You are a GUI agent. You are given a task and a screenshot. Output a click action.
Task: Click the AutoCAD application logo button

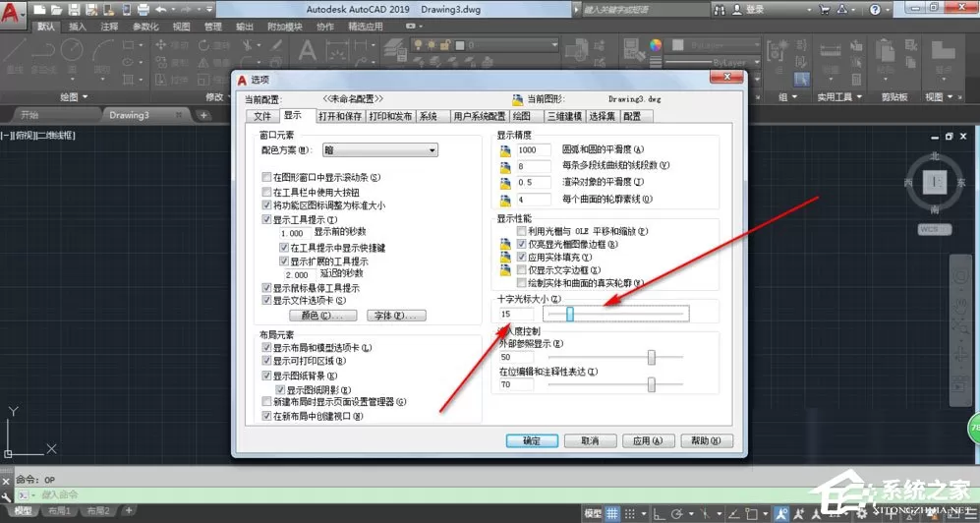point(12,13)
